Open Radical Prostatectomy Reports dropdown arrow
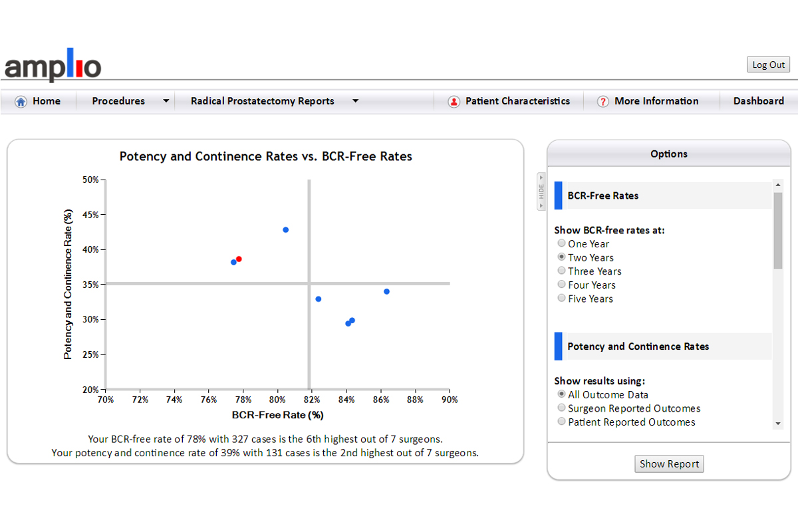Viewport: 798px width, 532px height. click(355, 102)
